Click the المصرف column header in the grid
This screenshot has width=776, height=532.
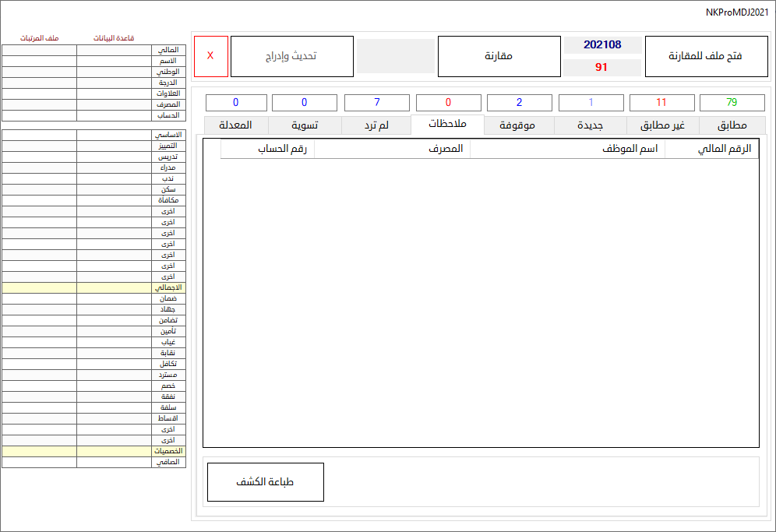point(392,149)
